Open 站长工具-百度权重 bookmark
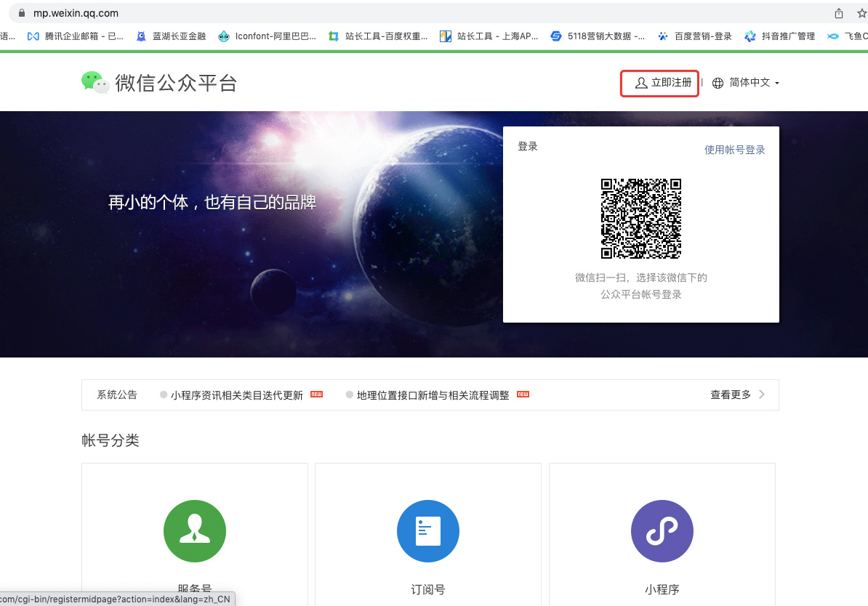The image size is (868, 606). 378,36
